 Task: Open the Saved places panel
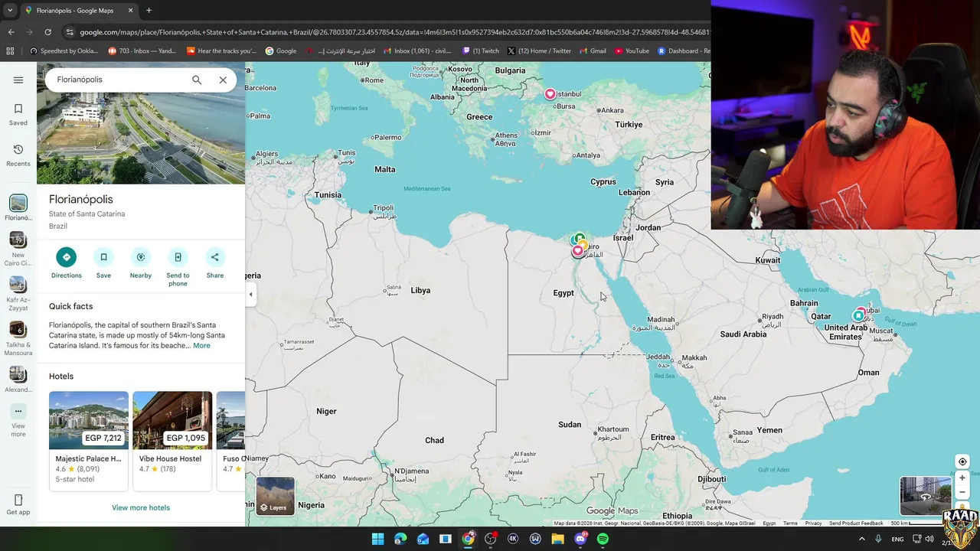(x=18, y=115)
